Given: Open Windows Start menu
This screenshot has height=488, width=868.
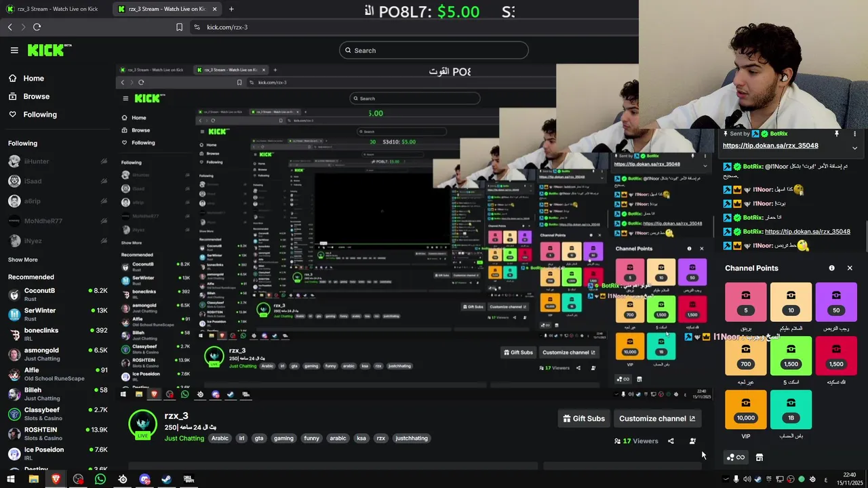Looking at the screenshot, I should (11, 479).
